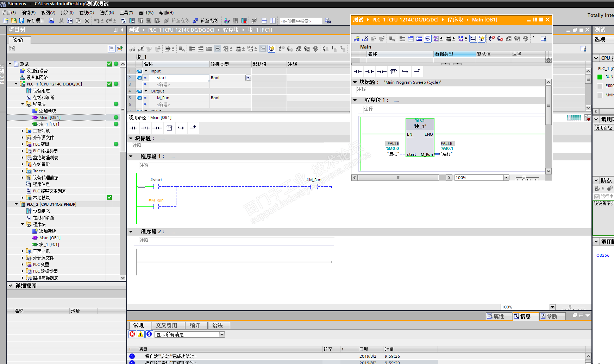
Task: Click the print icon in the main toolbar
Action: [51, 21]
